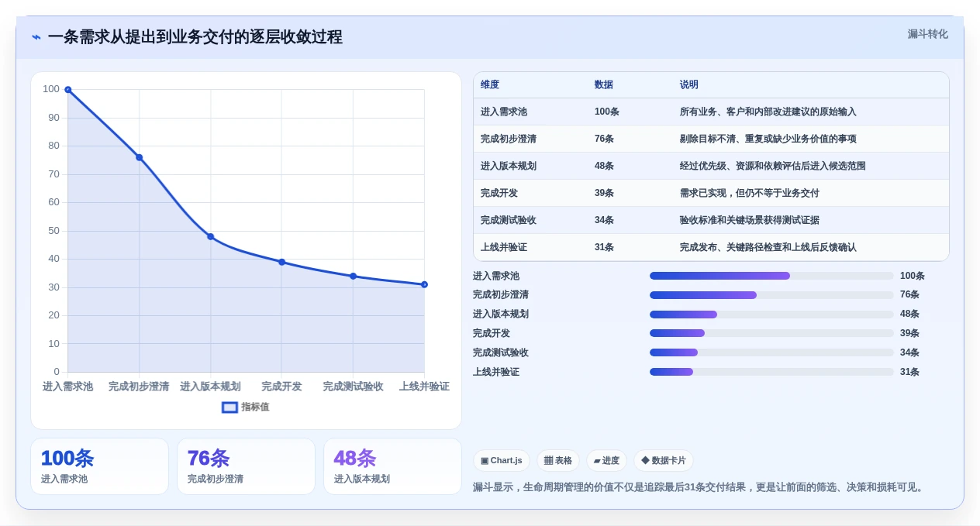Click the 完成测试验收 progress bar
980x526 pixels.
(x=771, y=352)
